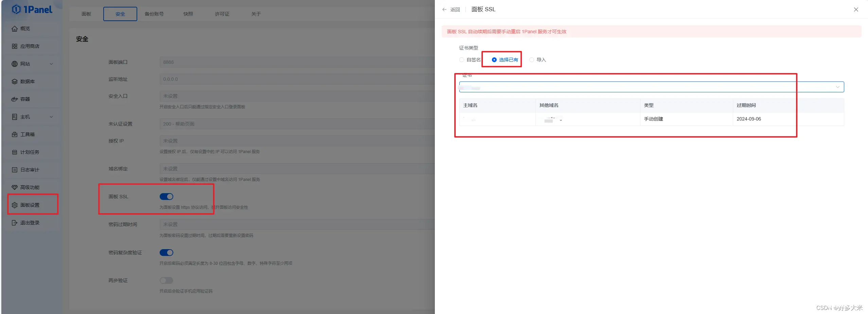Click the 退出登录 logout icon
Screen dimensions: 868x314
[15, 223]
